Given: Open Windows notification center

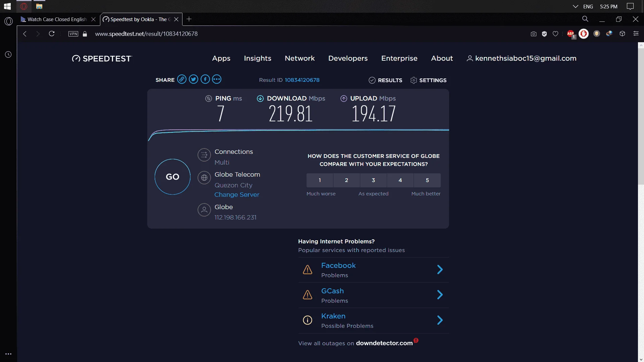Looking at the screenshot, I should [630, 6].
